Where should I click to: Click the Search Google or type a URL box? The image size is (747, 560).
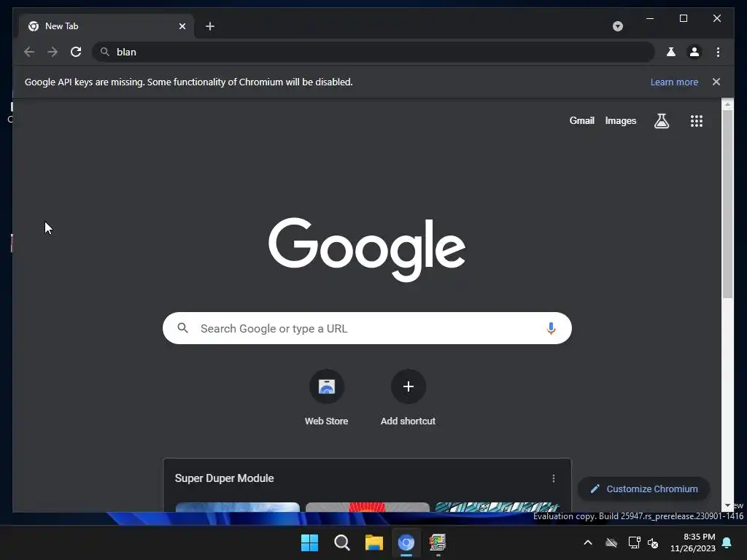point(367,328)
